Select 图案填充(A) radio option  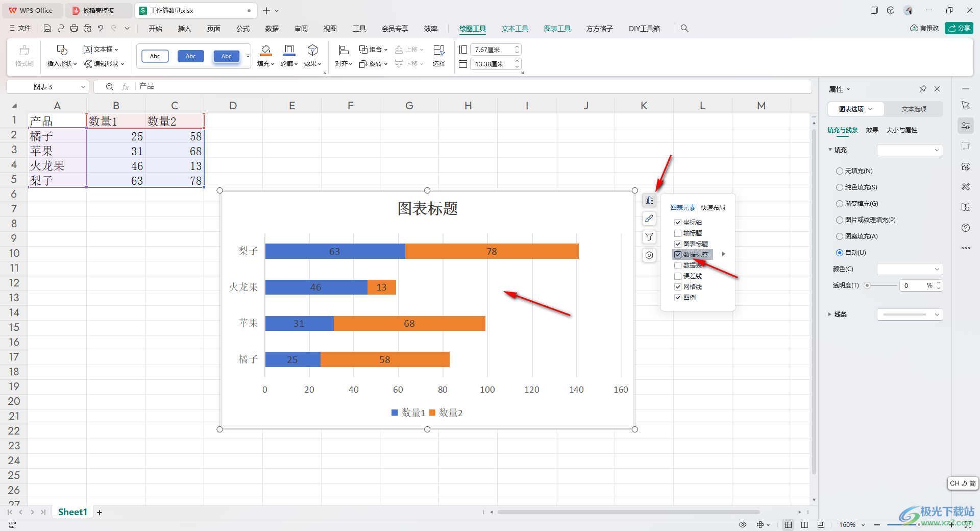[840, 236]
